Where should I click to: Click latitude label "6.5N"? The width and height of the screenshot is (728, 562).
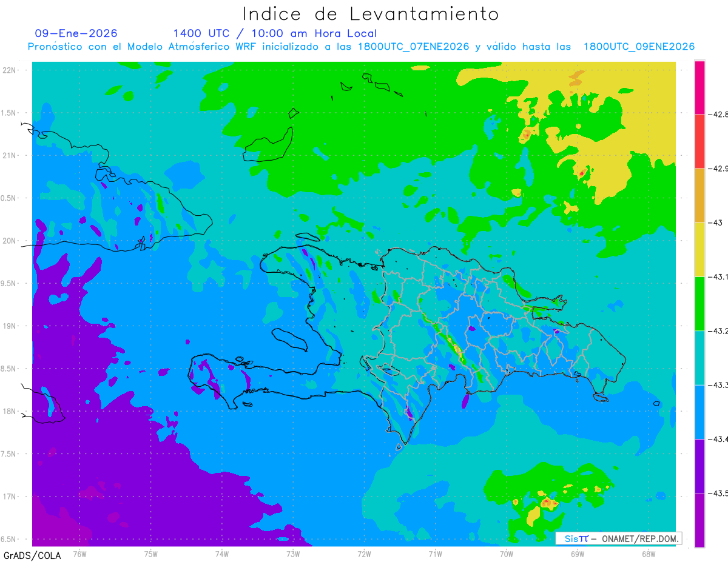(x=9, y=540)
